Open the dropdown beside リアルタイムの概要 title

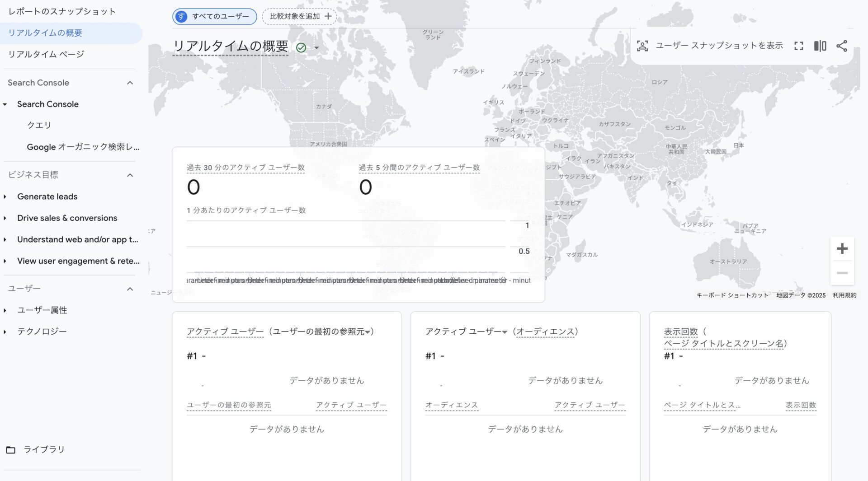(316, 48)
